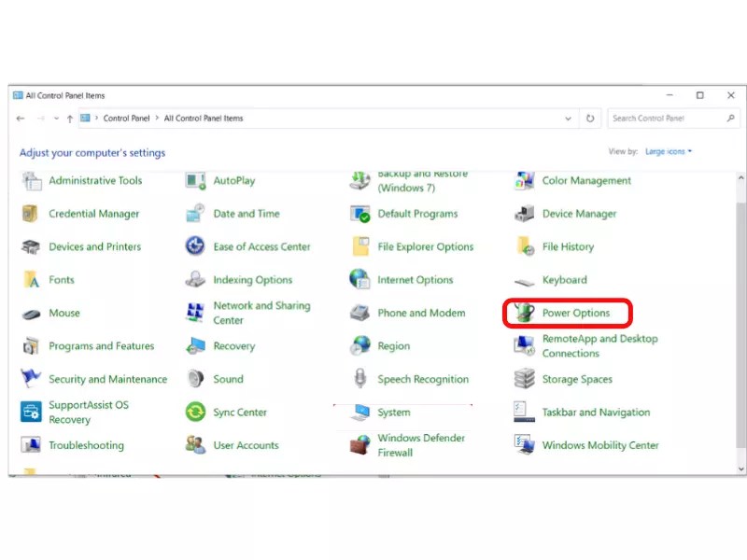Image resolution: width=747 pixels, height=560 pixels.
Task: Click the SupportAssist OS Recovery icon
Action: click(x=31, y=412)
